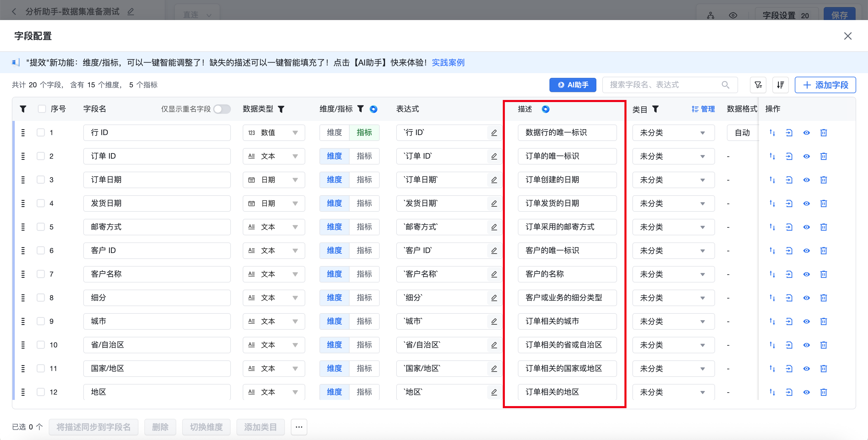Screen dimensions: 868x440
Task: Click the search magnifier icon
Action: click(725, 85)
